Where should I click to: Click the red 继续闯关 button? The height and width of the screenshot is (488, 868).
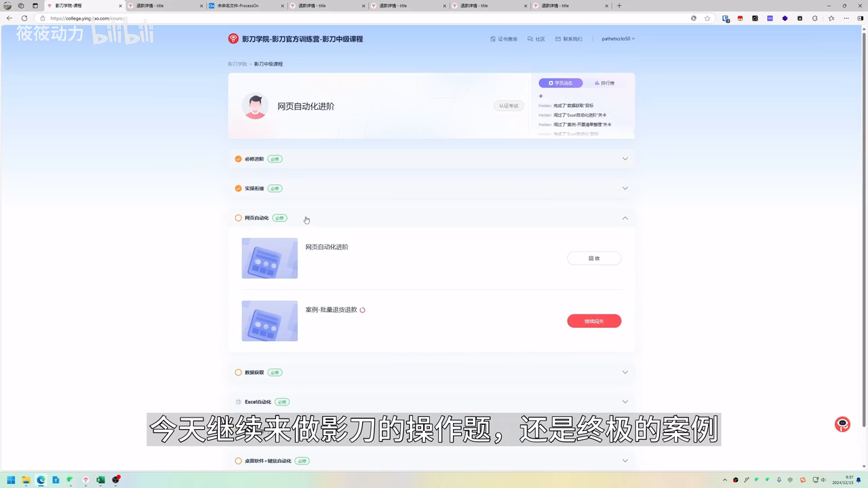point(594,321)
